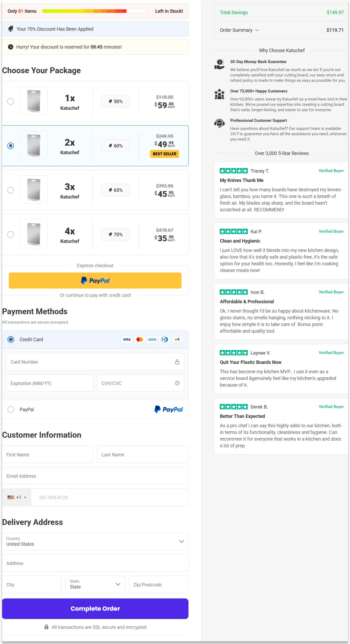Viewport: 350px width, 644px height.
Task: Click Tracey T.'s Verified Buyer label
Action: pyautogui.click(x=331, y=171)
